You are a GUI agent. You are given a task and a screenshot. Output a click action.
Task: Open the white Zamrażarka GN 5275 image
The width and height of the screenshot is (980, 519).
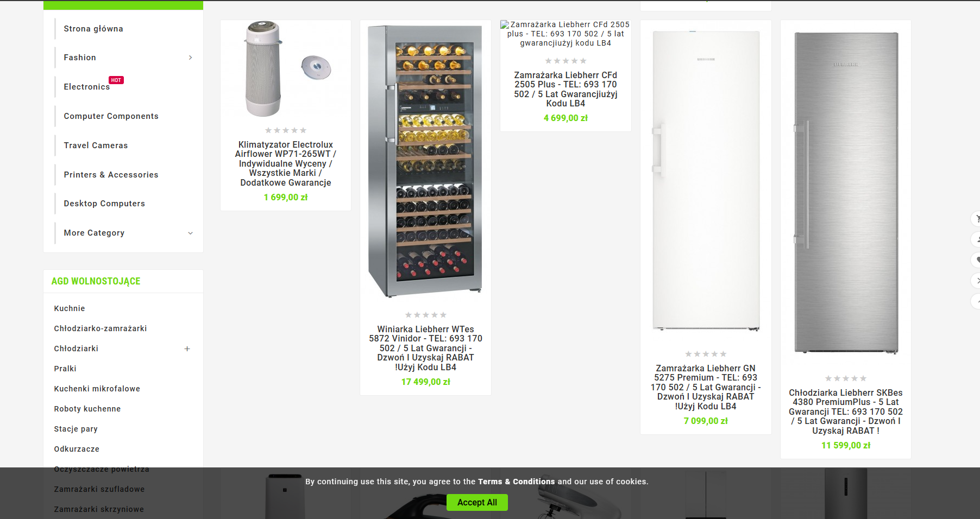click(x=706, y=181)
